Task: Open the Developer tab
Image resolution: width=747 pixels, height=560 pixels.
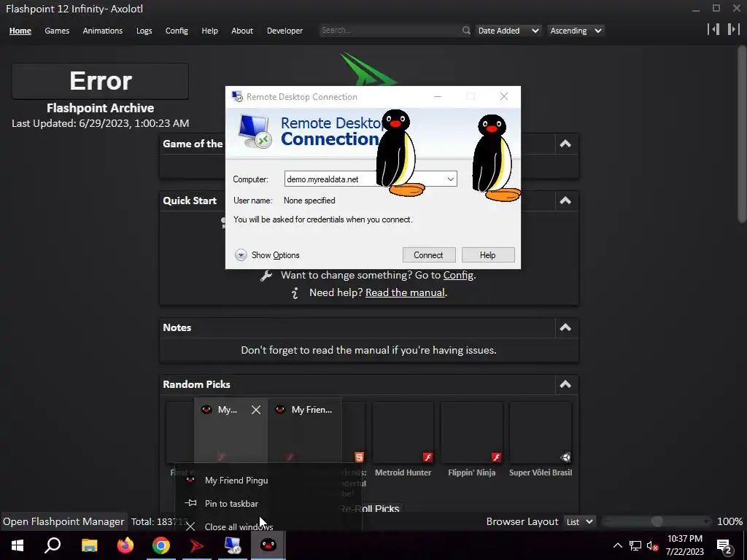Action: coord(285,31)
